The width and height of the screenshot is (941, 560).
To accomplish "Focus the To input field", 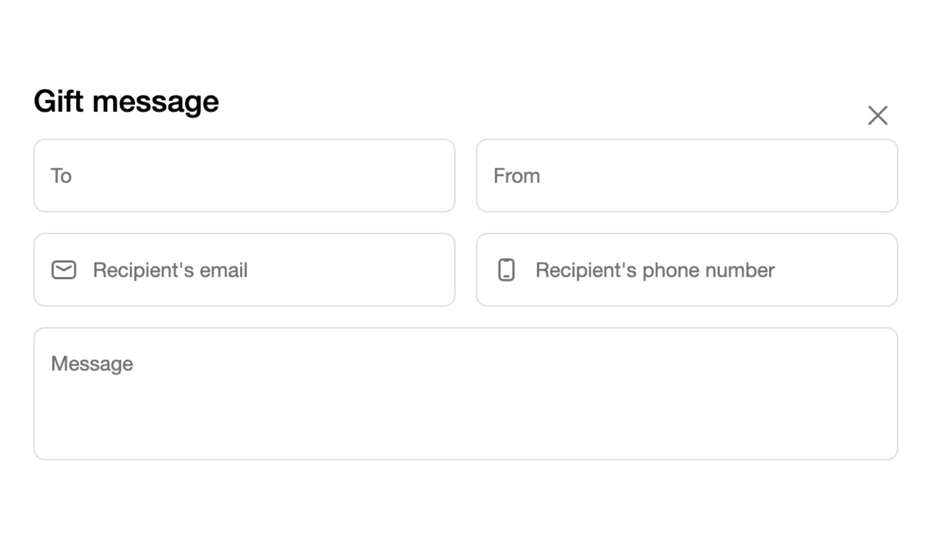I will [244, 176].
